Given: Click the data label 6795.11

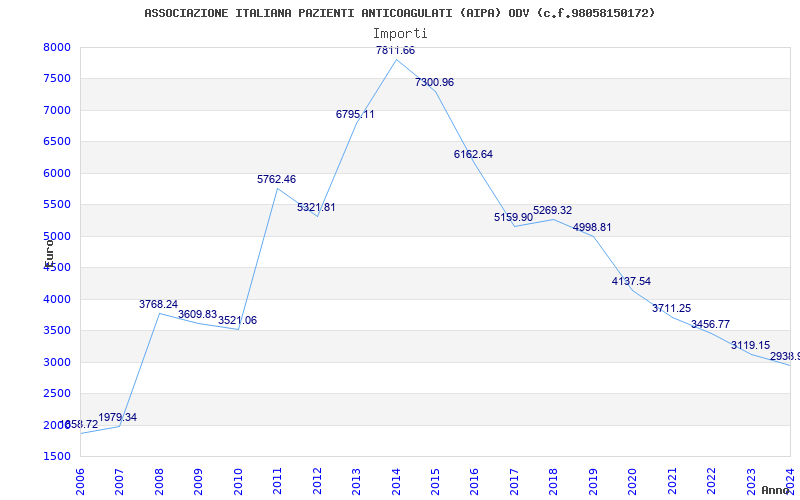Looking at the screenshot, I should pos(355,114).
